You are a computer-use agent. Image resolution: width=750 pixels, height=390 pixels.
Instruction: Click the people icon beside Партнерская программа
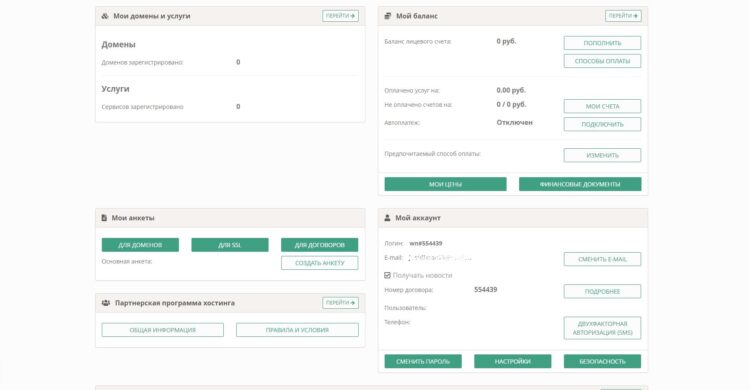coord(106,303)
